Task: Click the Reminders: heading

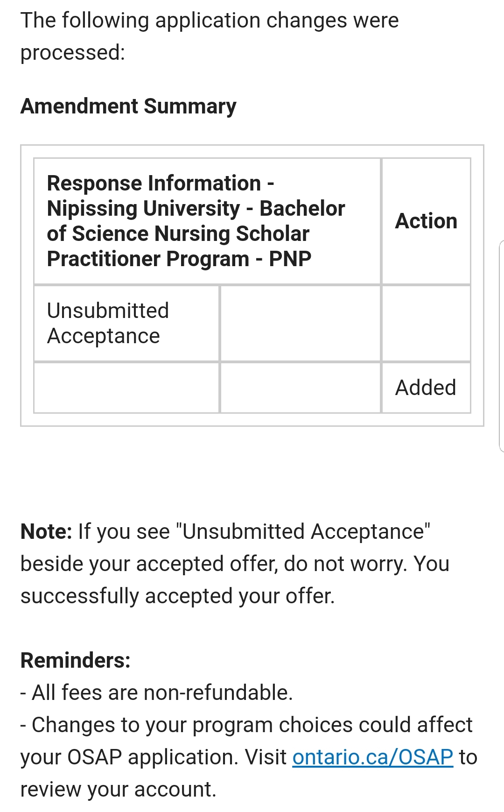Action: click(75, 660)
